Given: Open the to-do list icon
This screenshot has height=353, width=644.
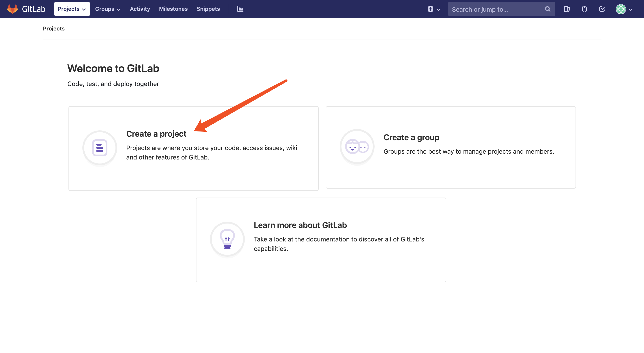Looking at the screenshot, I should 602,9.
